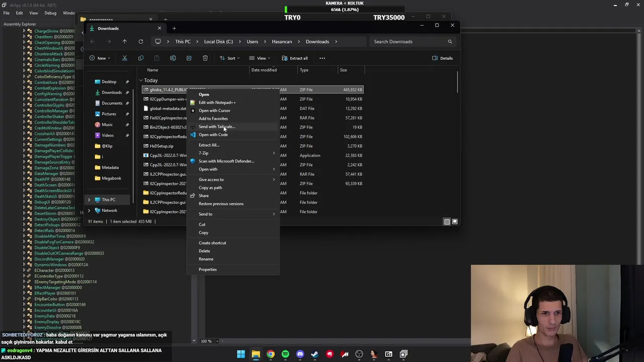Open Documents in Quick access
This screenshot has width=644, height=362.
point(112,103)
